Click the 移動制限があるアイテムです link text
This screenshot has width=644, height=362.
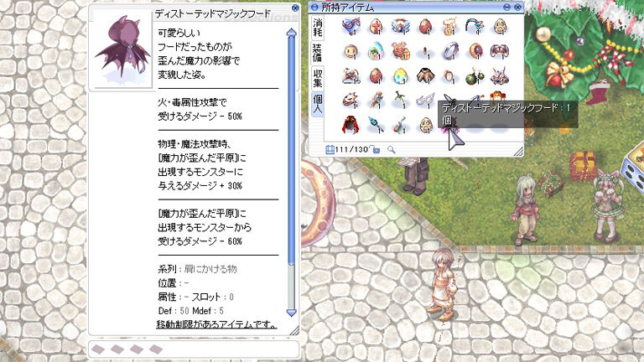216,324
